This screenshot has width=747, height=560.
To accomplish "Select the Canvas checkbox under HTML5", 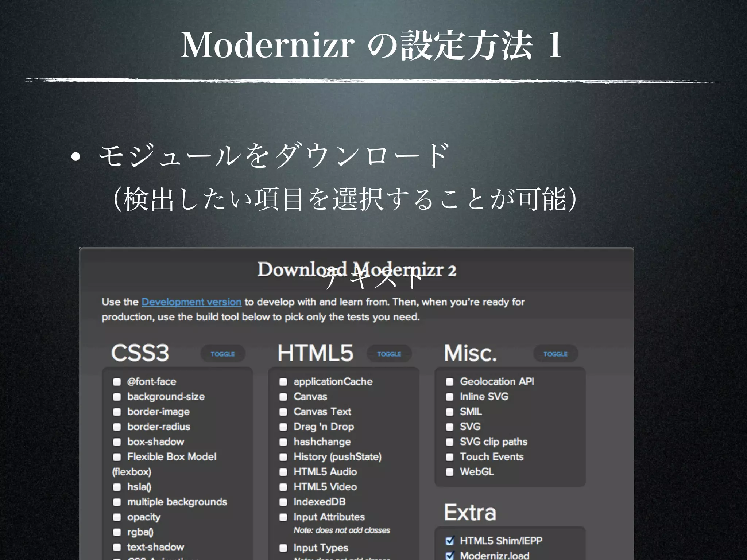I will coord(283,397).
